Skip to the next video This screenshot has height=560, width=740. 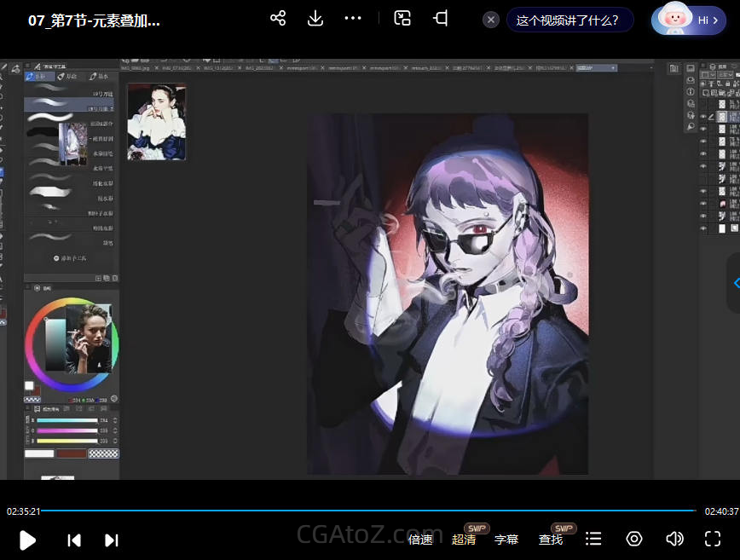(112, 540)
